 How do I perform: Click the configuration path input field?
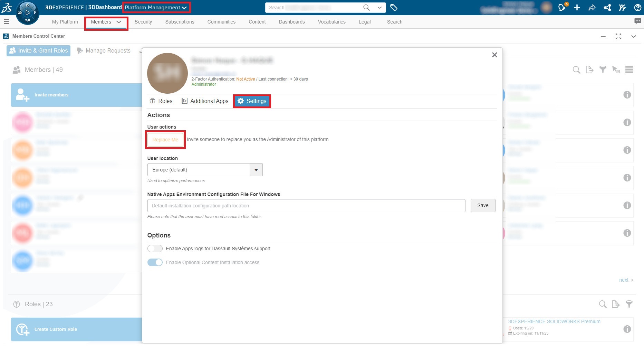pyautogui.click(x=306, y=206)
